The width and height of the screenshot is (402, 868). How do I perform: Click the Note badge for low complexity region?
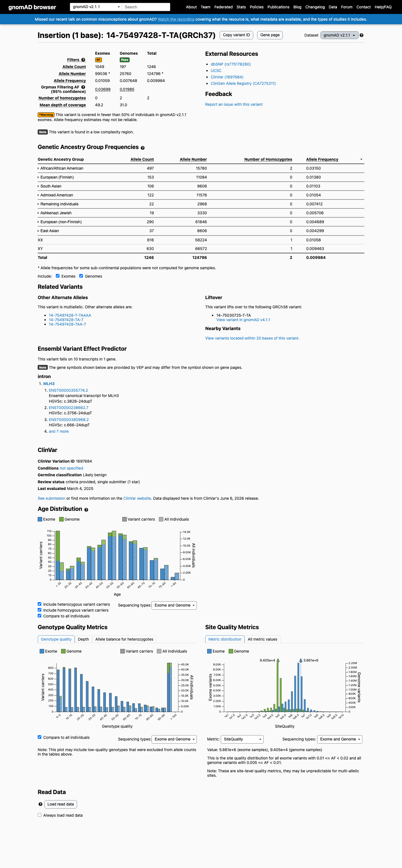pos(42,132)
